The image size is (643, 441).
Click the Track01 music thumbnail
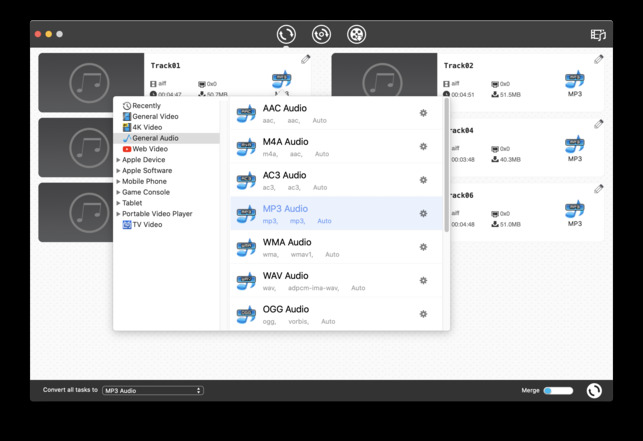coord(91,82)
